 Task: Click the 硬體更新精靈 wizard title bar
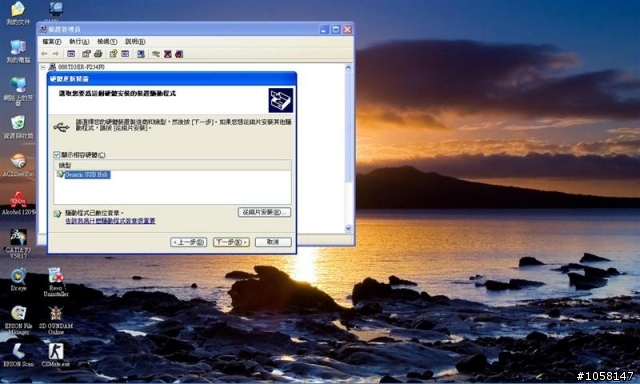tap(172, 79)
